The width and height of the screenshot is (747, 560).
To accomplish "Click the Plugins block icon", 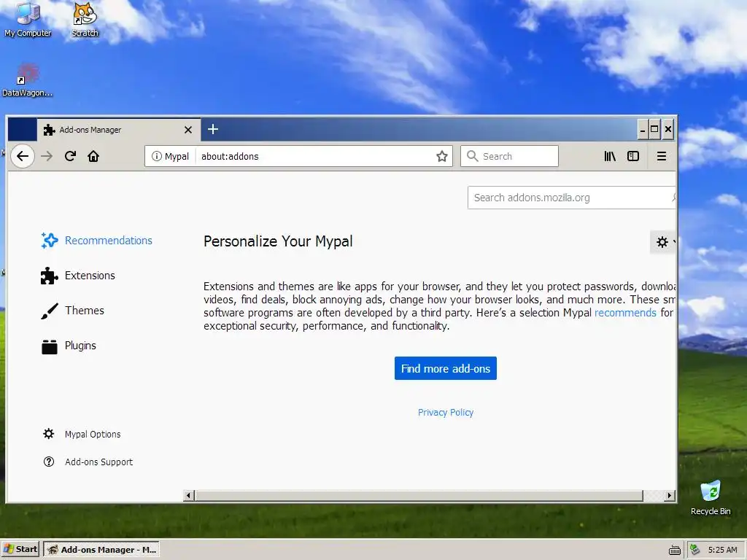I will (x=49, y=346).
